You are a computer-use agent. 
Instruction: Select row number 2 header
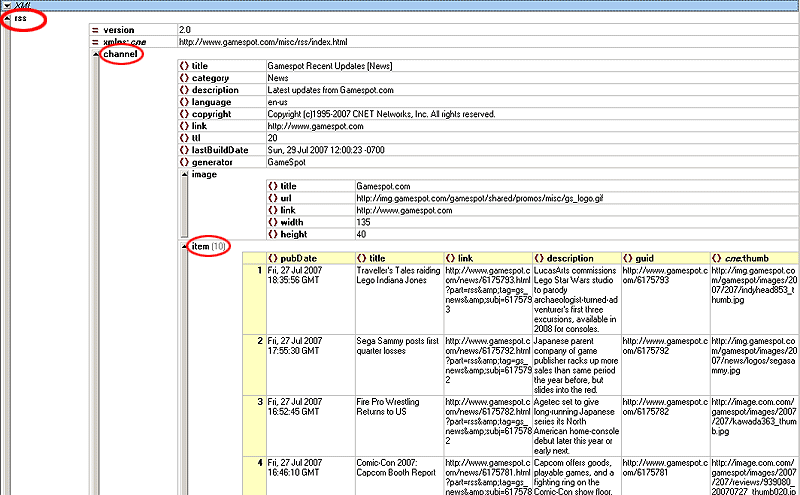[x=254, y=365]
